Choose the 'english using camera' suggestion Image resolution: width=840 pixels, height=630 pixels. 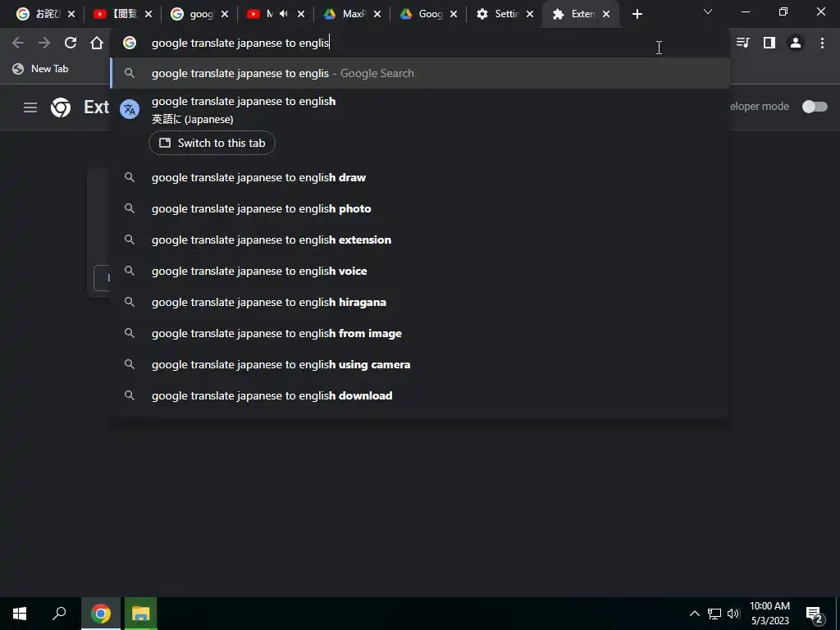(420, 364)
